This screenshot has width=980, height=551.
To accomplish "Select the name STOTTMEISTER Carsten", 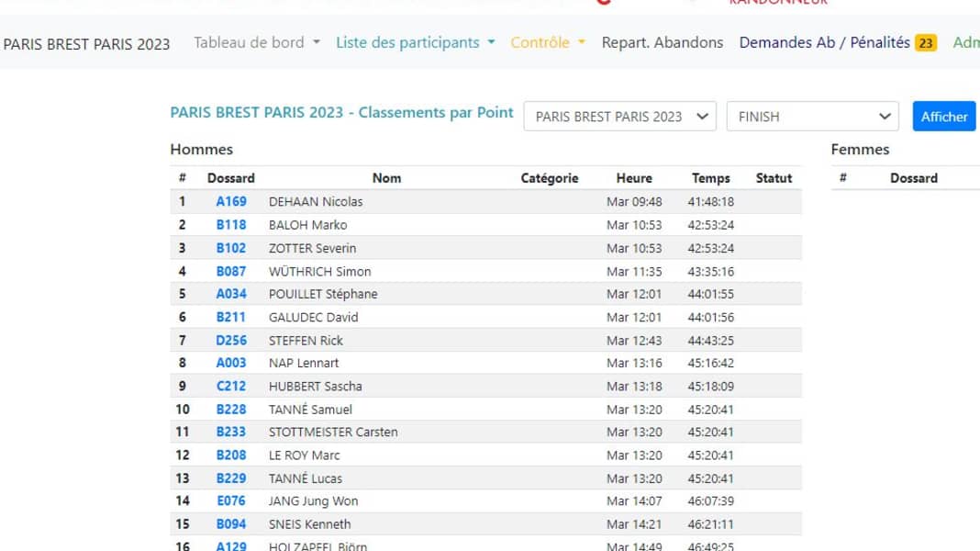I will (333, 432).
